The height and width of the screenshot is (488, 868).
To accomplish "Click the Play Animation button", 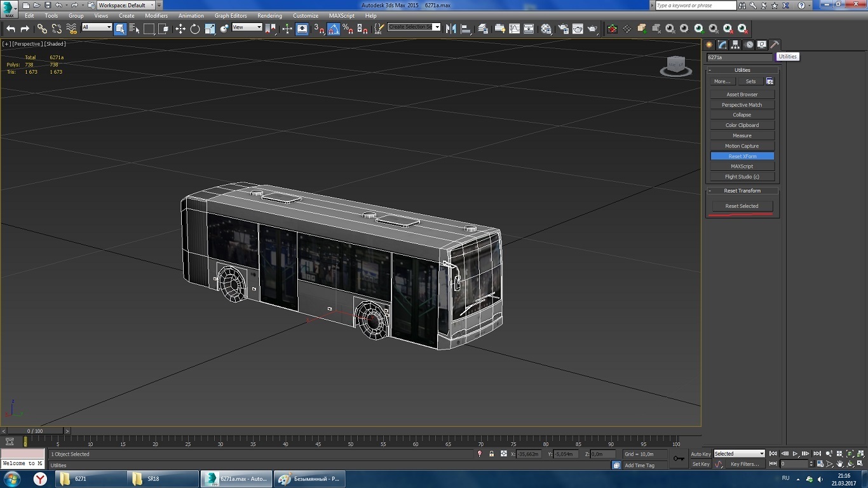I will pyautogui.click(x=795, y=454).
